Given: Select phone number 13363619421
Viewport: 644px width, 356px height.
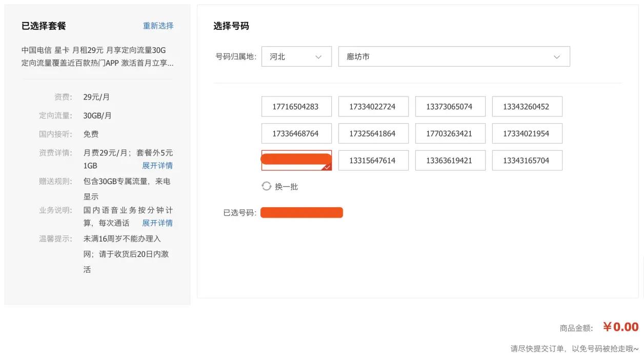Looking at the screenshot, I should (450, 160).
